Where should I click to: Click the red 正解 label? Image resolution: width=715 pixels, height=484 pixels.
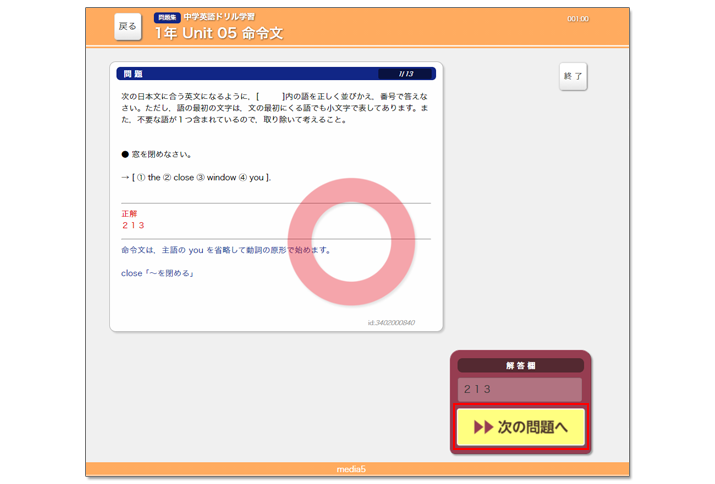click(129, 213)
